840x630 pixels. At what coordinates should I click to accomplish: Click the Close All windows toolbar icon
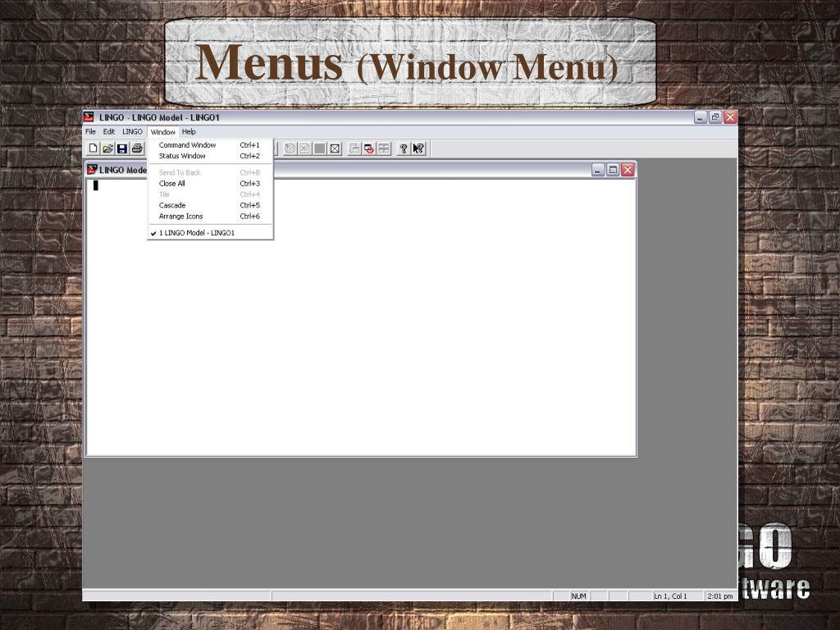pyautogui.click(x=369, y=148)
